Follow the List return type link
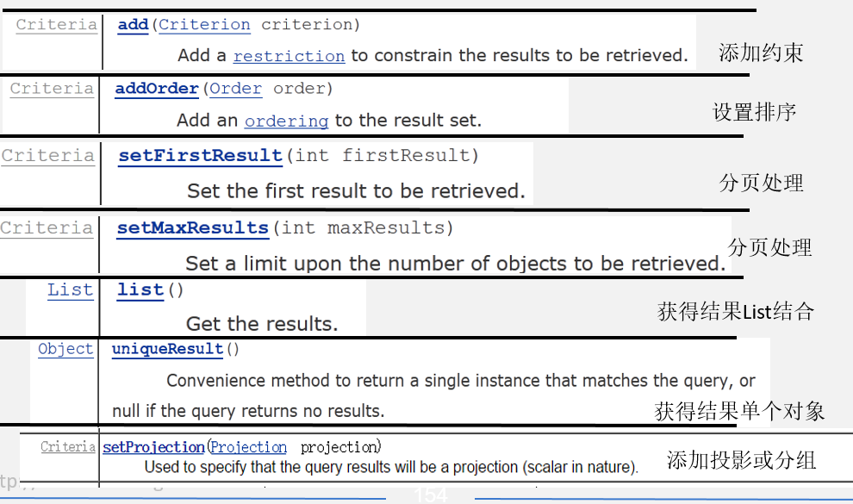The height and width of the screenshot is (504, 853). pyautogui.click(x=70, y=290)
